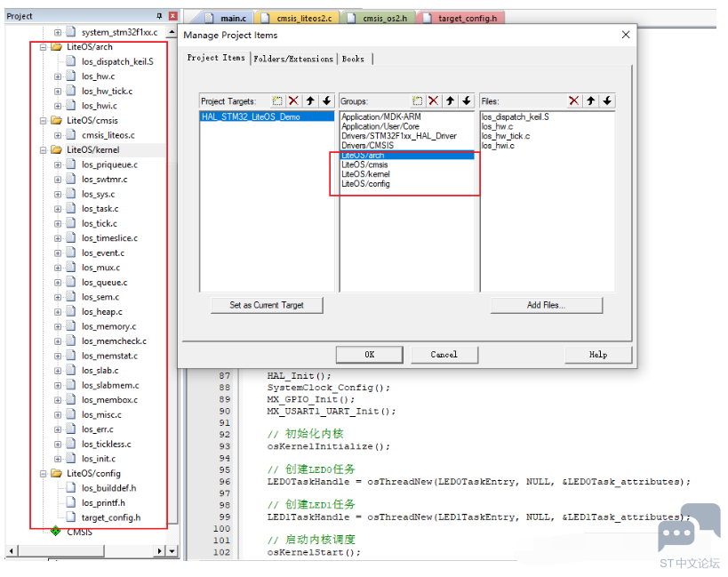This screenshot has height=577, width=728.
Task: Pin the Project panel
Action: coord(159,16)
